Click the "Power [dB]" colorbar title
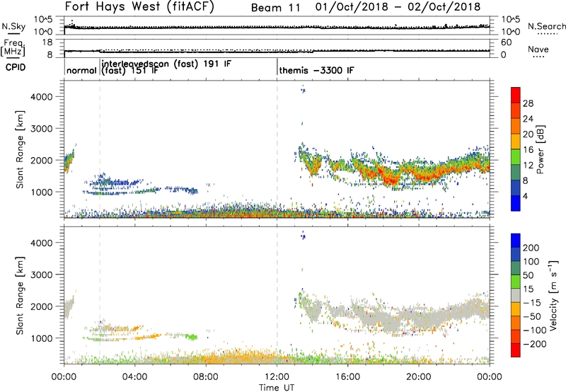The width and height of the screenshot is (566, 392). tap(540, 149)
